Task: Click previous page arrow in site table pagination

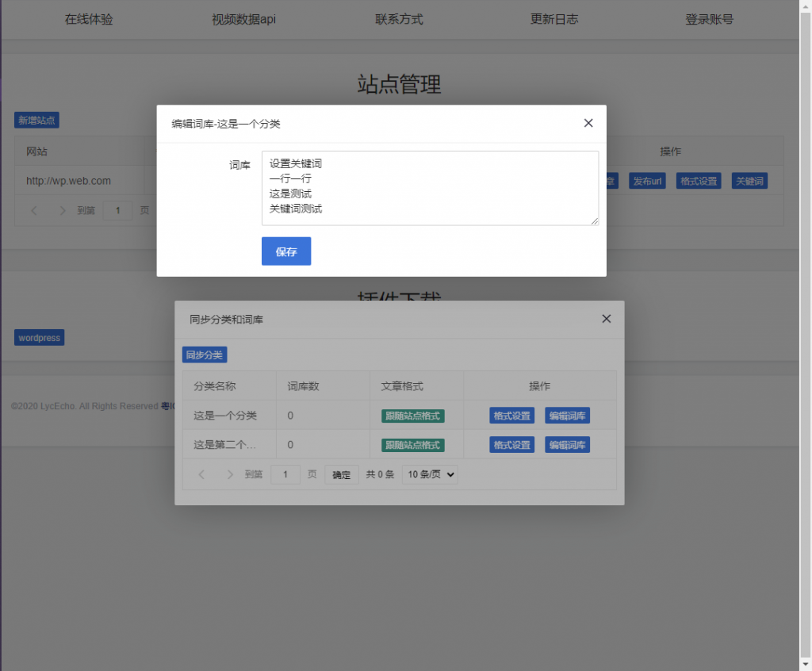Action: (34, 211)
